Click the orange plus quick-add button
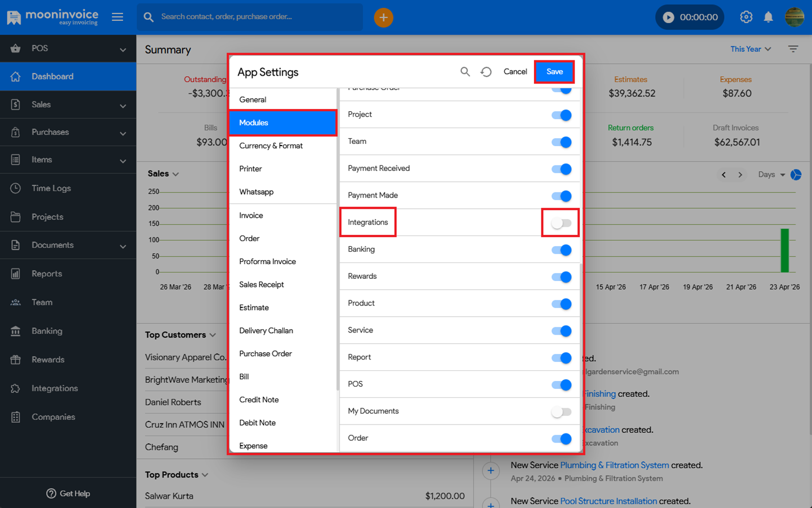812x508 pixels. [383, 17]
